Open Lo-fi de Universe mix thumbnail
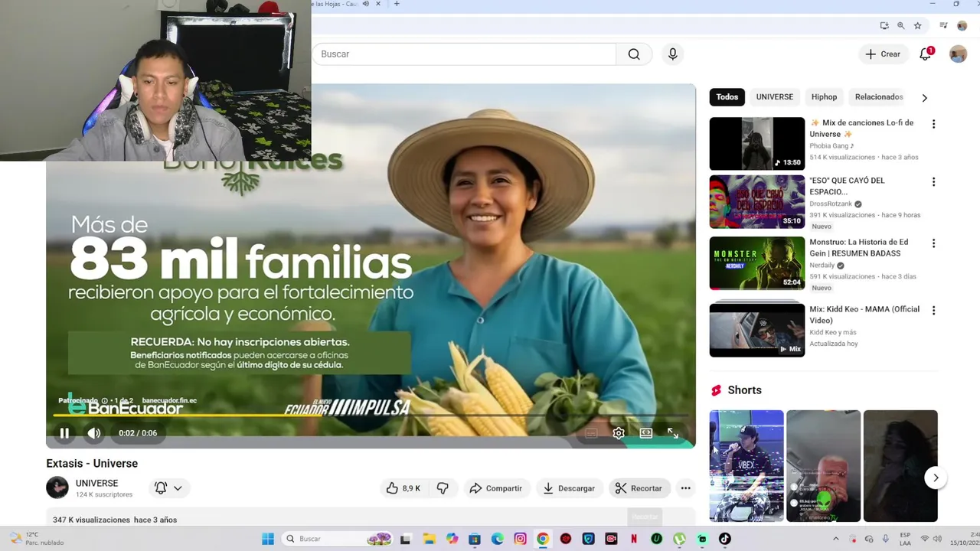 click(757, 144)
